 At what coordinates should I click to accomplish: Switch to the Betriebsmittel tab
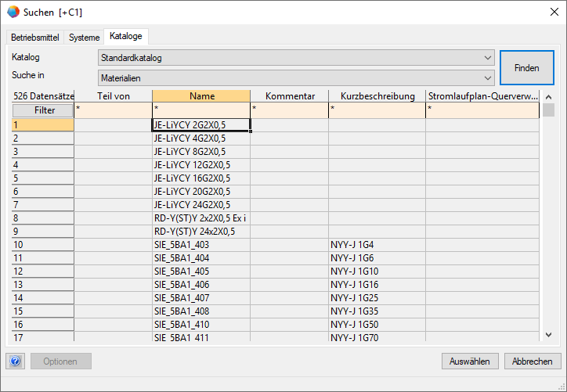tap(34, 37)
